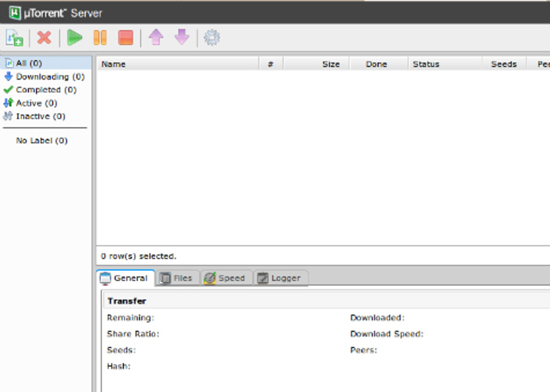Viewport: 550px width, 392px height.
Task: Open Settings with the gear icon
Action: pos(212,38)
